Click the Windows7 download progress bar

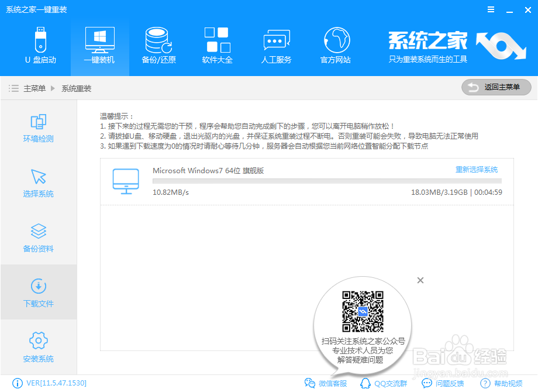[x=327, y=181]
